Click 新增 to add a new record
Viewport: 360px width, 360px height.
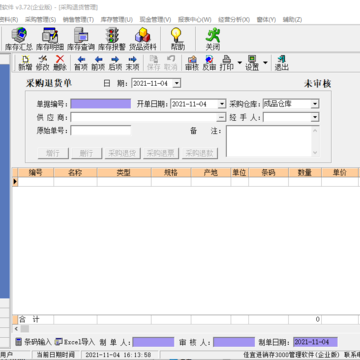pyautogui.click(x=25, y=63)
